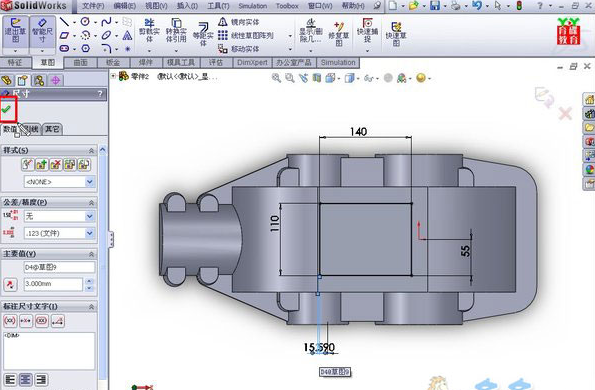This screenshot has width=595, height=390.
Task: Collapse the 标注尺寸文字(I) section
Action: pyautogui.click(x=91, y=307)
